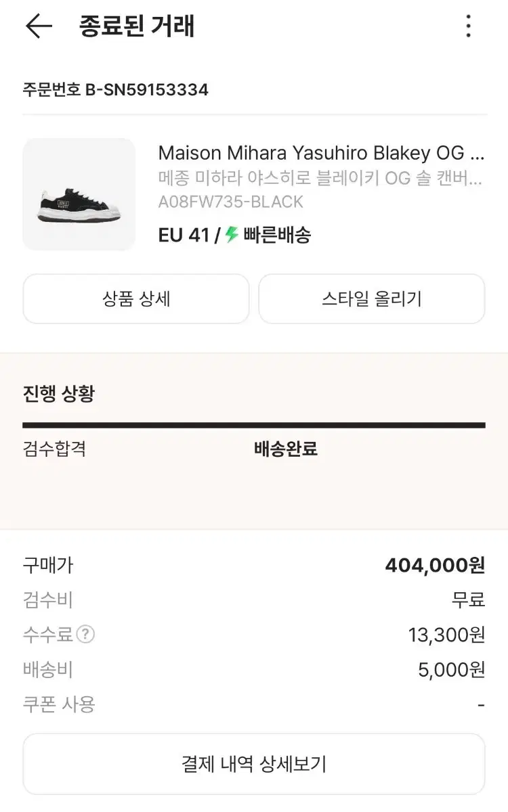
Task: Tap the purchase price 404,000원
Action: click(x=435, y=565)
